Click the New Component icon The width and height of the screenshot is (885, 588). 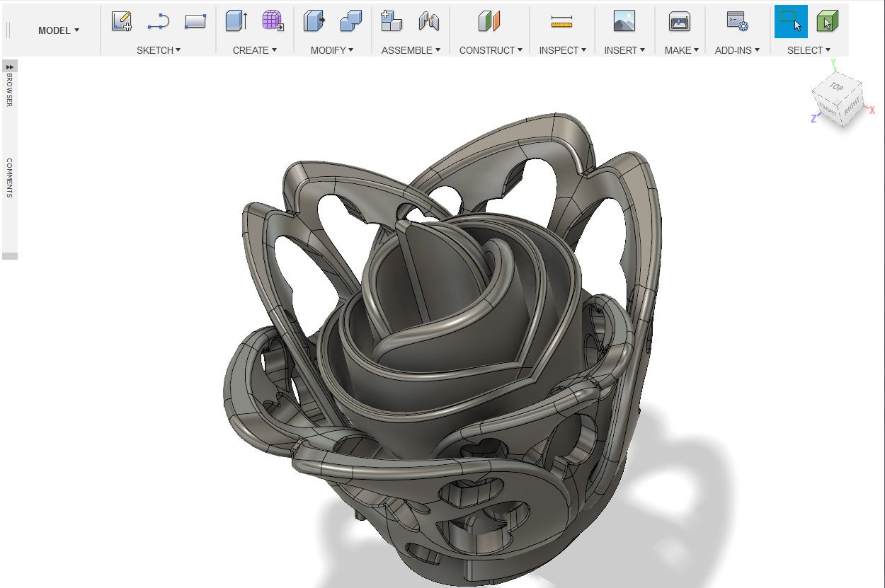[392, 22]
